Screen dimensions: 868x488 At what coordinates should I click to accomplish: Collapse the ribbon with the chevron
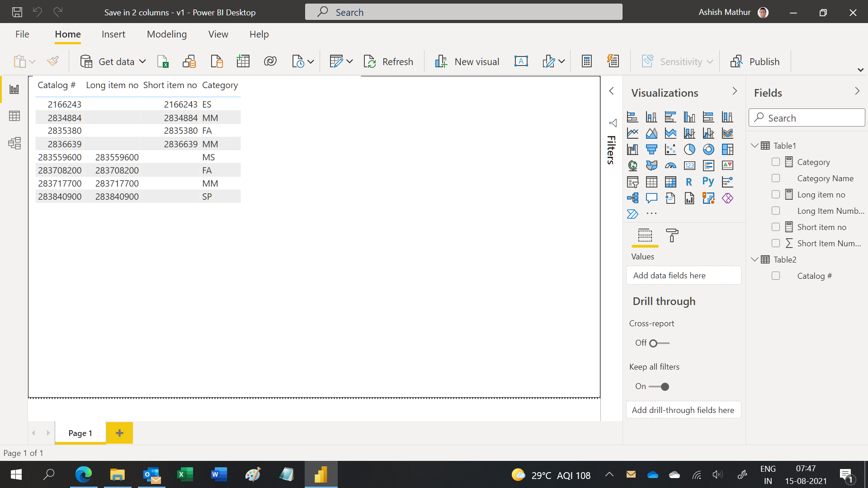[860, 70]
